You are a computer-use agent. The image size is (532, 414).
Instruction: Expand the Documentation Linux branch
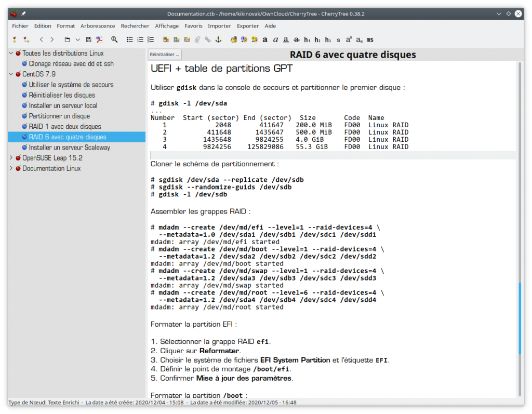pyautogui.click(x=10, y=168)
